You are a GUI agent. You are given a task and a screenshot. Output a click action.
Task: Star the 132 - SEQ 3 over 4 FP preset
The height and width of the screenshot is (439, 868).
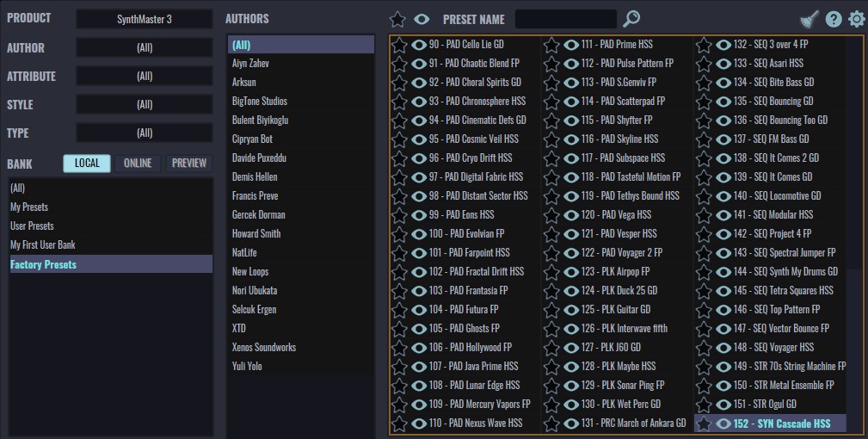click(704, 45)
